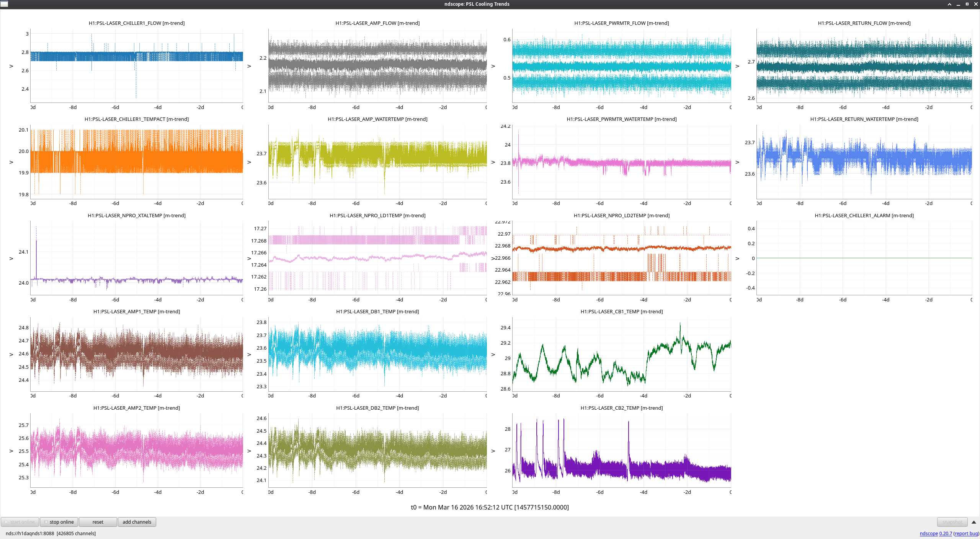This screenshot has width=980, height=539.
Task: Close the ndscope window
Action: point(976,4)
